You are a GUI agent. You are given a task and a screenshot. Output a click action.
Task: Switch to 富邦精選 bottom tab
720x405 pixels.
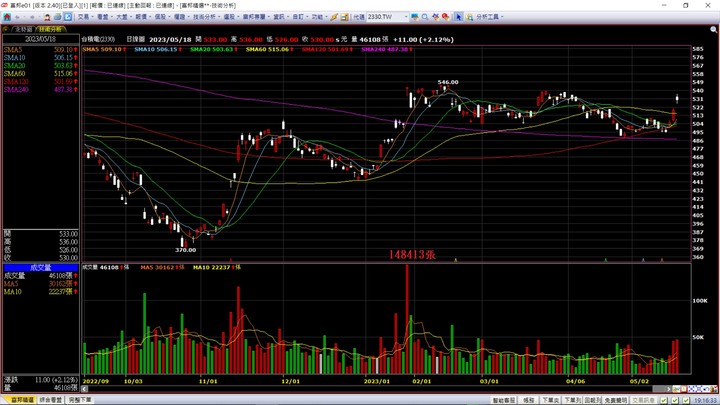(19, 400)
